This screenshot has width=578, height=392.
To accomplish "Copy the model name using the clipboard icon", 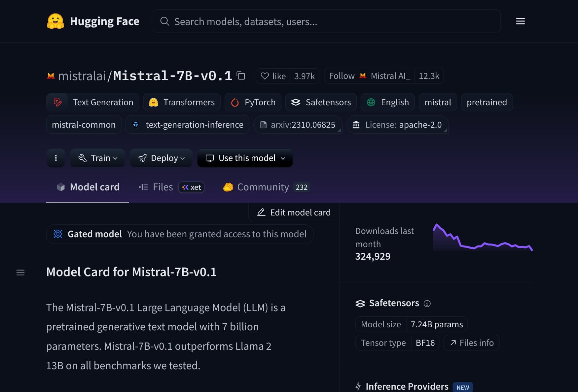I will pyautogui.click(x=241, y=76).
